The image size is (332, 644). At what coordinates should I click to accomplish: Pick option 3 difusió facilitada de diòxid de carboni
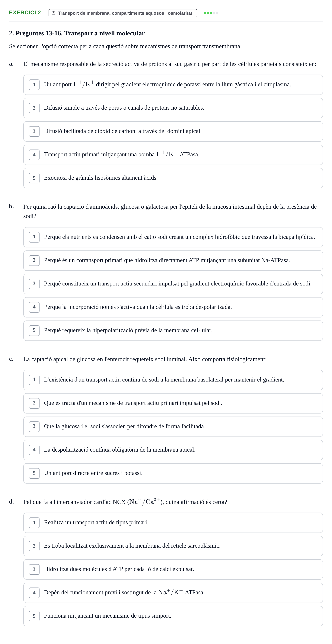(x=173, y=131)
